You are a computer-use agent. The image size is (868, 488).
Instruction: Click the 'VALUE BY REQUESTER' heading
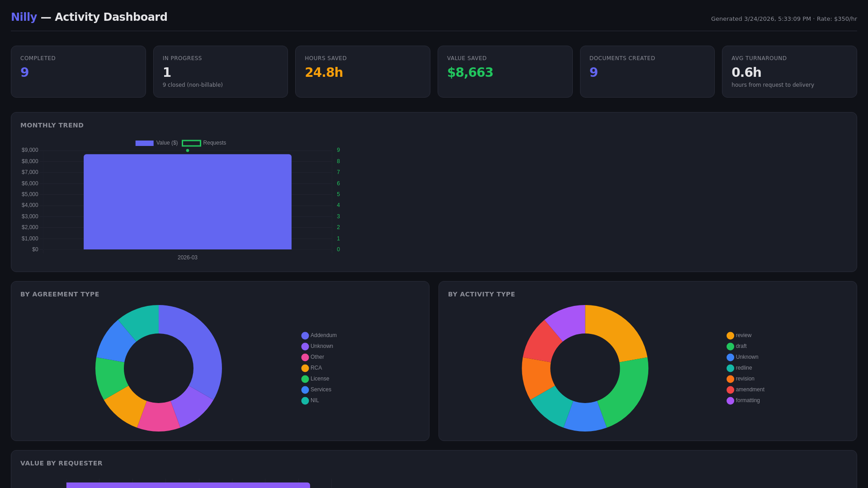coord(61,463)
